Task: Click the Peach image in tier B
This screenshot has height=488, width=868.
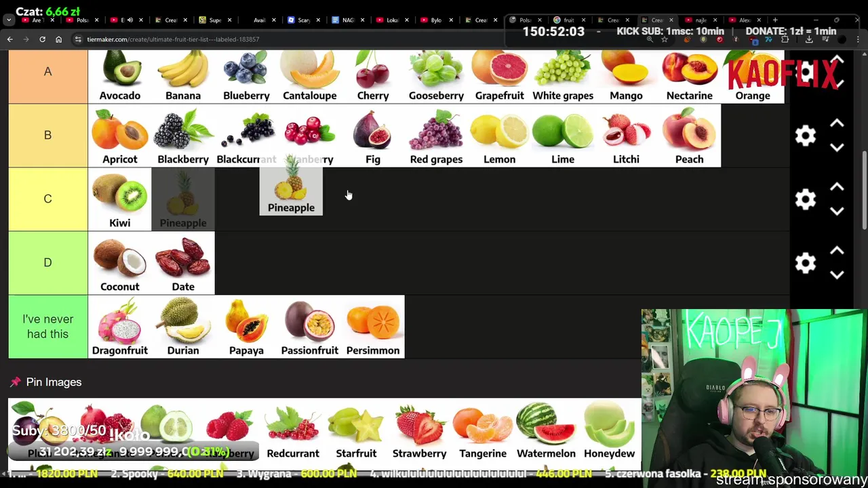Action: [x=689, y=136]
